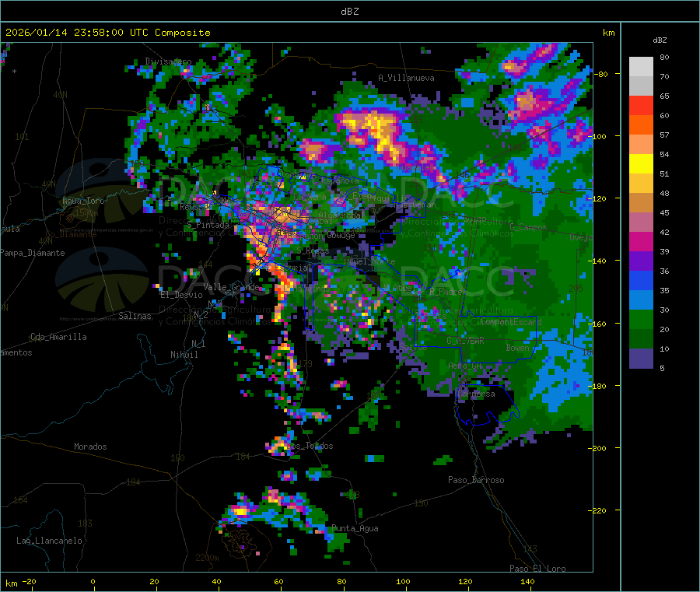
Task: Click the red 60-65 dBZ legend swatch
Action: tap(641, 105)
